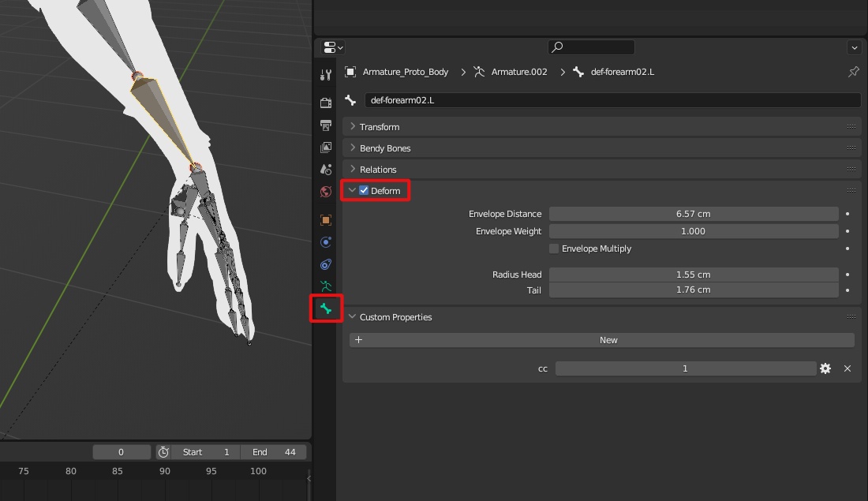Switch to View Layer properties tab
868x501 pixels.
coord(326,148)
